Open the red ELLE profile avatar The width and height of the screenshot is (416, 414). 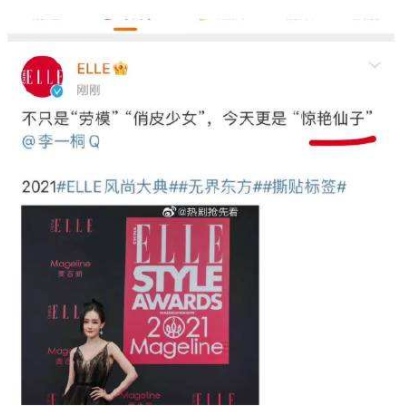(42, 77)
